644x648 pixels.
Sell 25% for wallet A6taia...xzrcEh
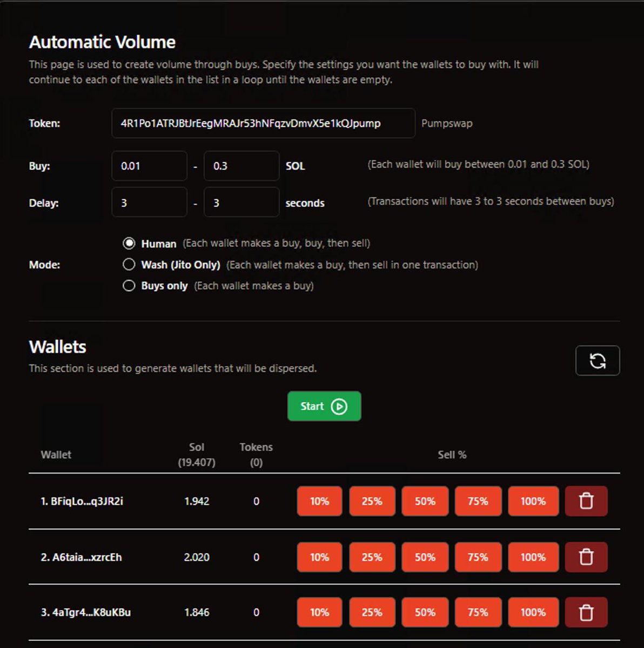[372, 557]
